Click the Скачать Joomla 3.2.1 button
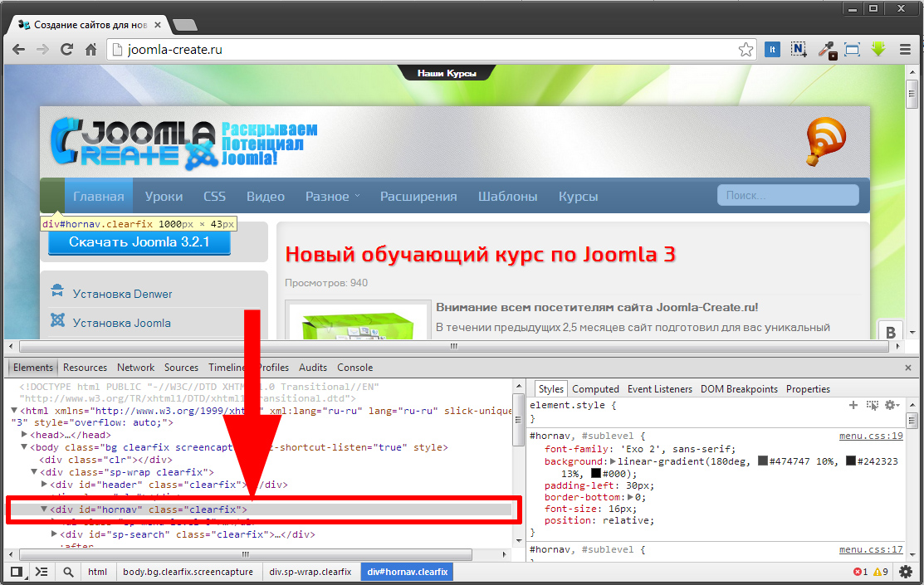Image resolution: width=924 pixels, height=585 pixels. [139, 242]
